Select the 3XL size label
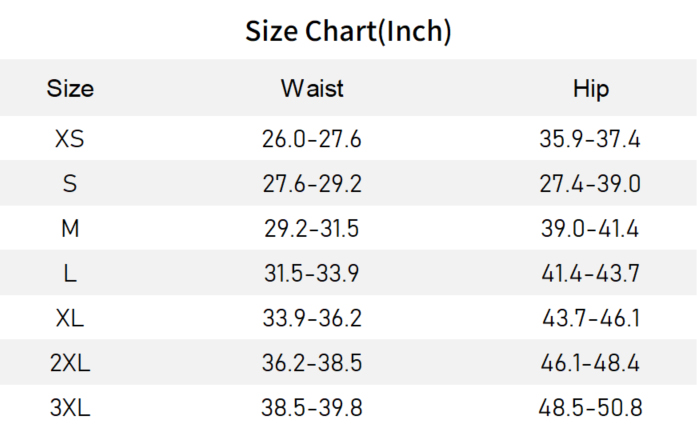Viewport: 697px width, 429px height. pos(70,408)
